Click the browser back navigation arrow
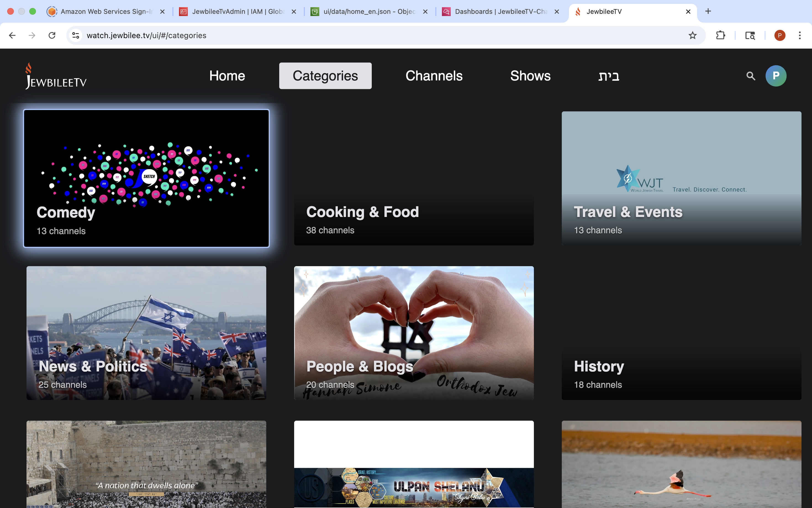Viewport: 812px width, 508px height. 12,35
